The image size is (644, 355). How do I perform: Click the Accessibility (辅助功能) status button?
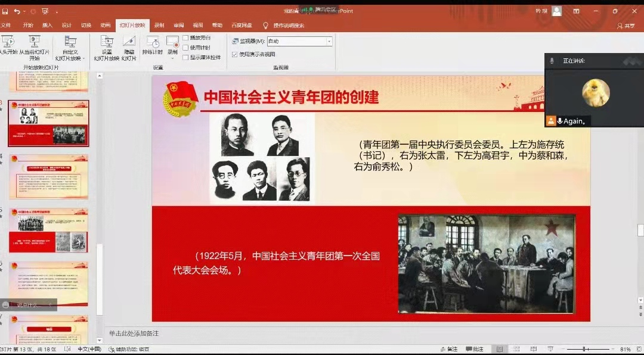tap(129, 349)
